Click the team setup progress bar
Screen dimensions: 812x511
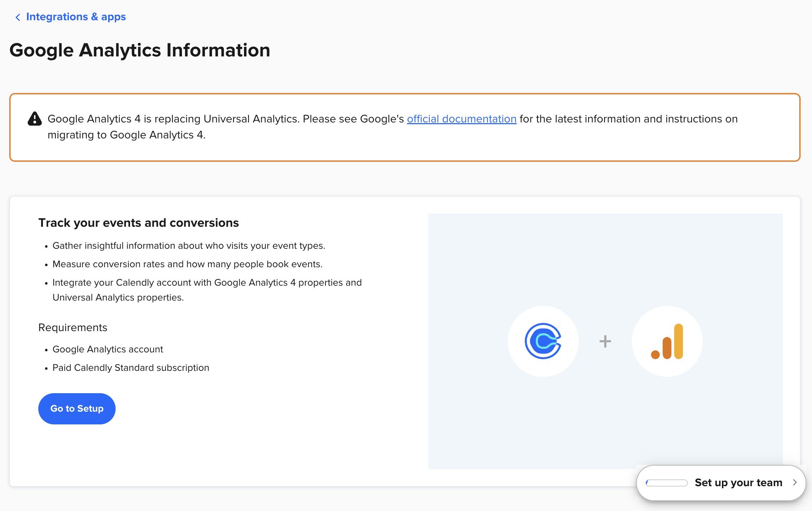667,483
